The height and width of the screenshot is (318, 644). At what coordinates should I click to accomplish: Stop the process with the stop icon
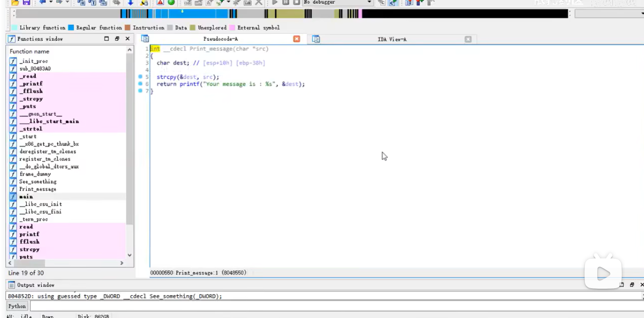tap(296, 2)
